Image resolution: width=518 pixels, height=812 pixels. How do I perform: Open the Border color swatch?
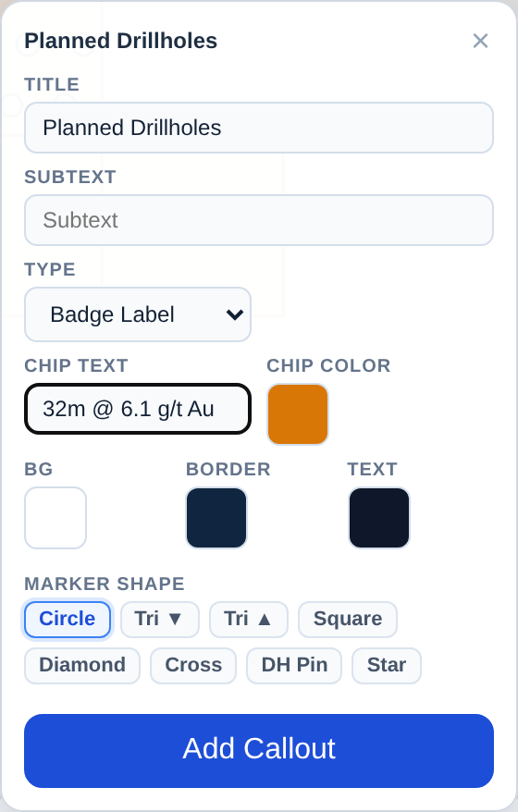coord(216,518)
